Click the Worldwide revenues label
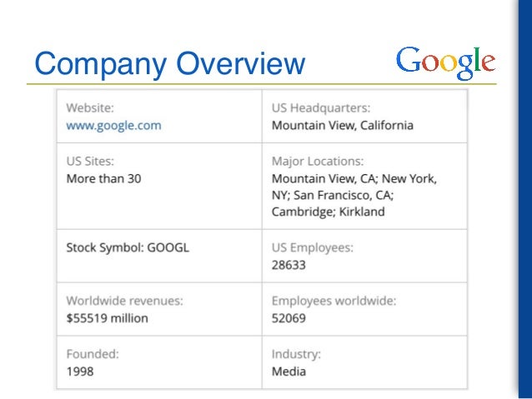 click(x=124, y=301)
